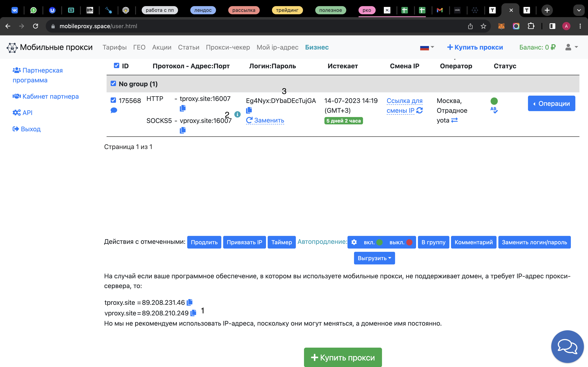This screenshot has height=367, width=588.
Task: Open the support chat bubble
Action: tap(567, 347)
